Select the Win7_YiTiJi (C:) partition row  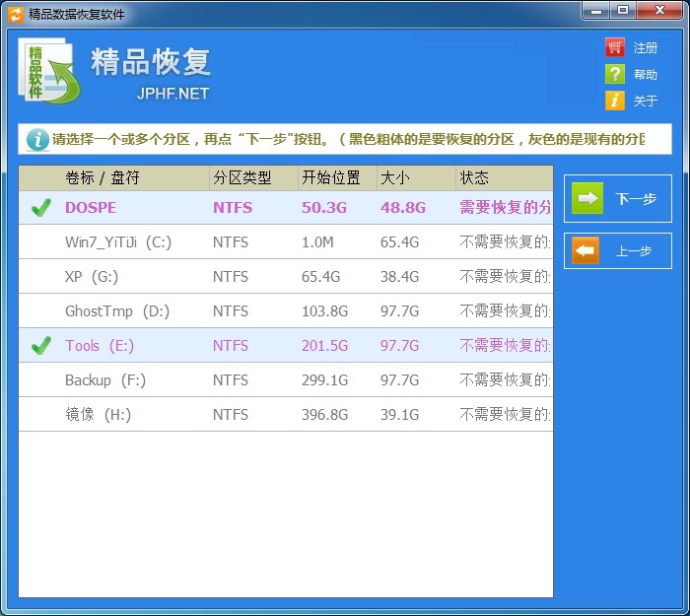pos(286,242)
